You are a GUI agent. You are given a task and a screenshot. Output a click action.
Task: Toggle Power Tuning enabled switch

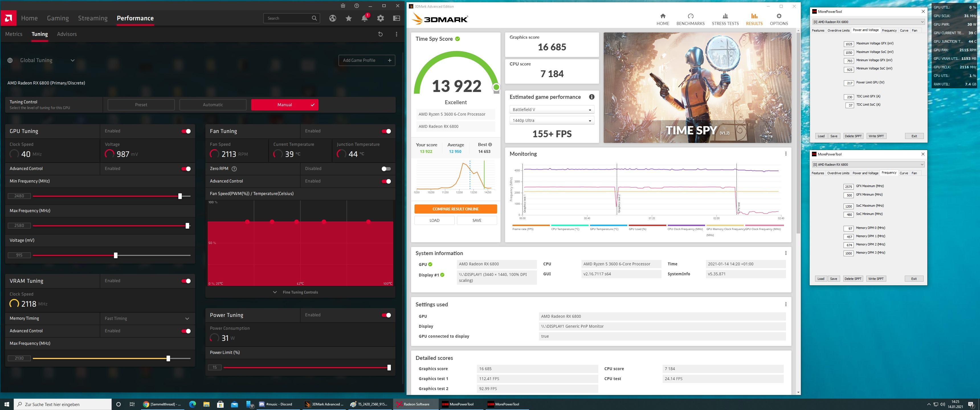point(386,315)
